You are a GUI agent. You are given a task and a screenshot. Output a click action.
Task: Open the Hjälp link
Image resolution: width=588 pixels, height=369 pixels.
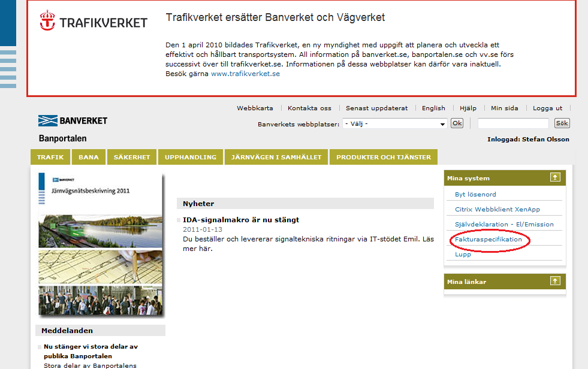(x=468, y=108)
